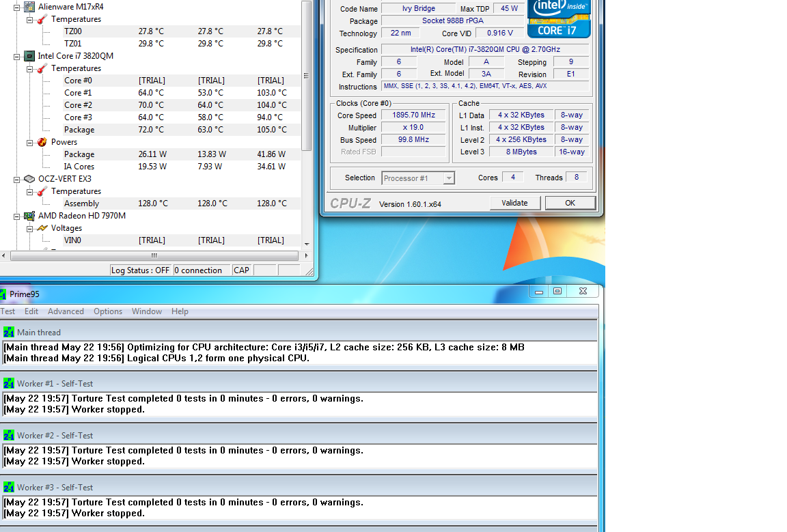
Task: Click the horizontal scrollbar left arrow
Action: tap(4, 255)
